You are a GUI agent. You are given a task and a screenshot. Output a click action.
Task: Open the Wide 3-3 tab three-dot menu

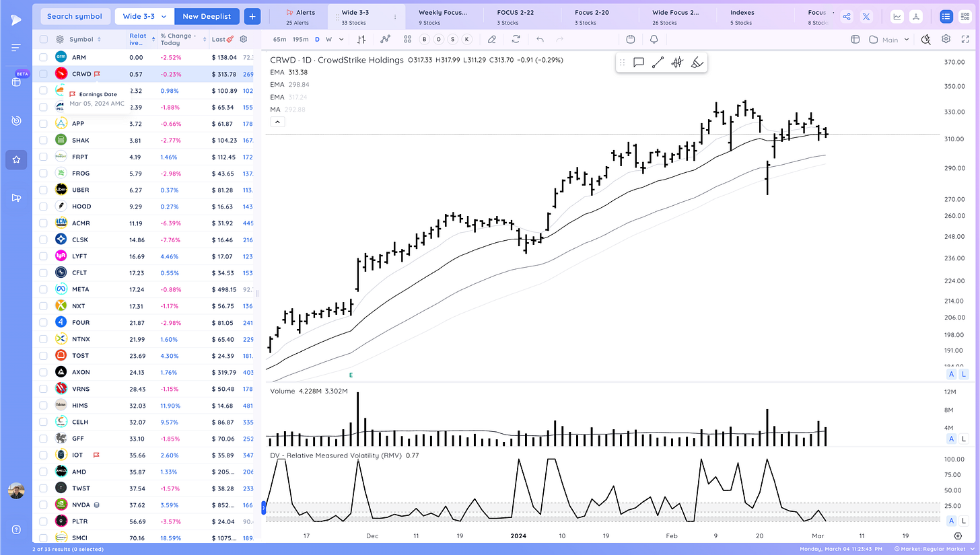pos(395,17)
